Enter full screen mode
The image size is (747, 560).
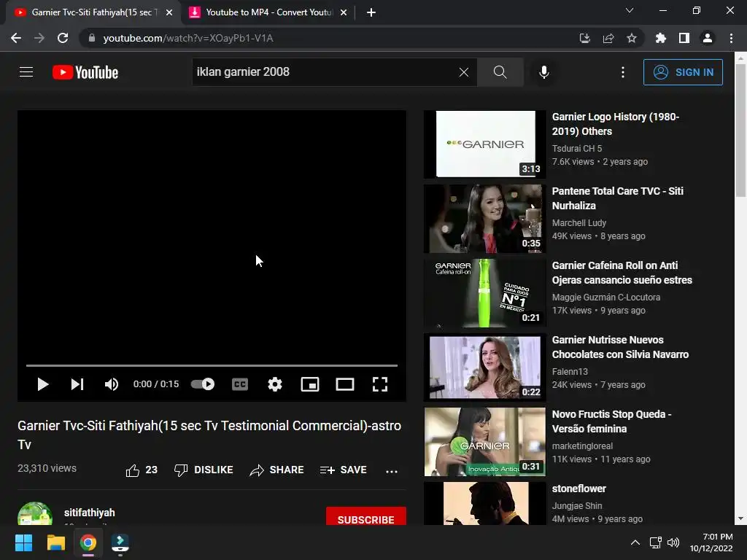379,384
